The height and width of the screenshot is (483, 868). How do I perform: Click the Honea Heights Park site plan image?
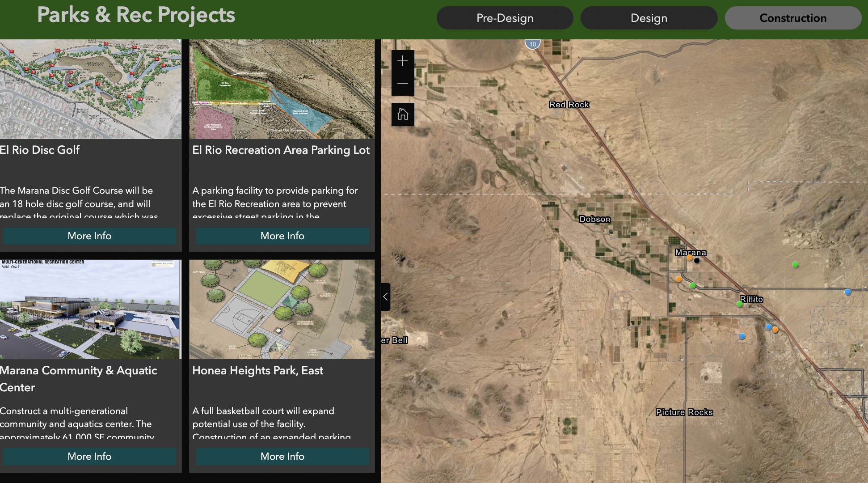tap(282, 309)
